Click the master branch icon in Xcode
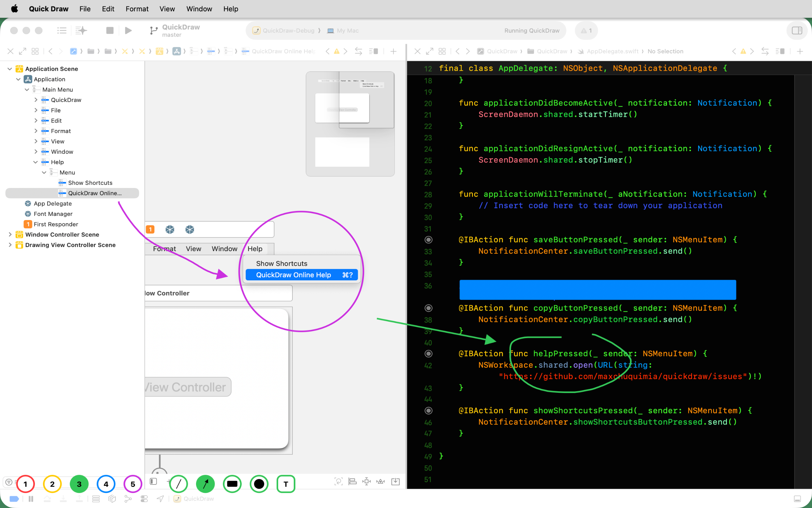This screenshot has height=508, width=812. coord(154,30)
